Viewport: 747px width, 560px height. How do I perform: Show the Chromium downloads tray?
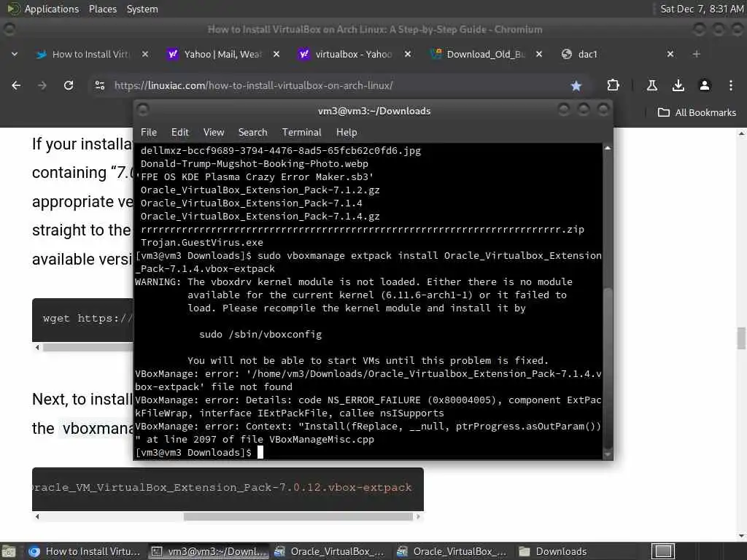(678, 86)
